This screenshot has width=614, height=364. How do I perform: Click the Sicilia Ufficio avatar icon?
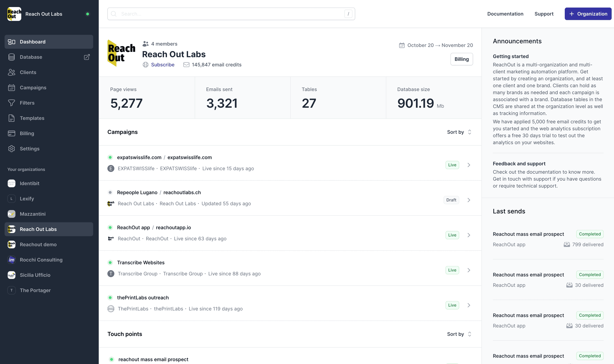coord(12,275)
